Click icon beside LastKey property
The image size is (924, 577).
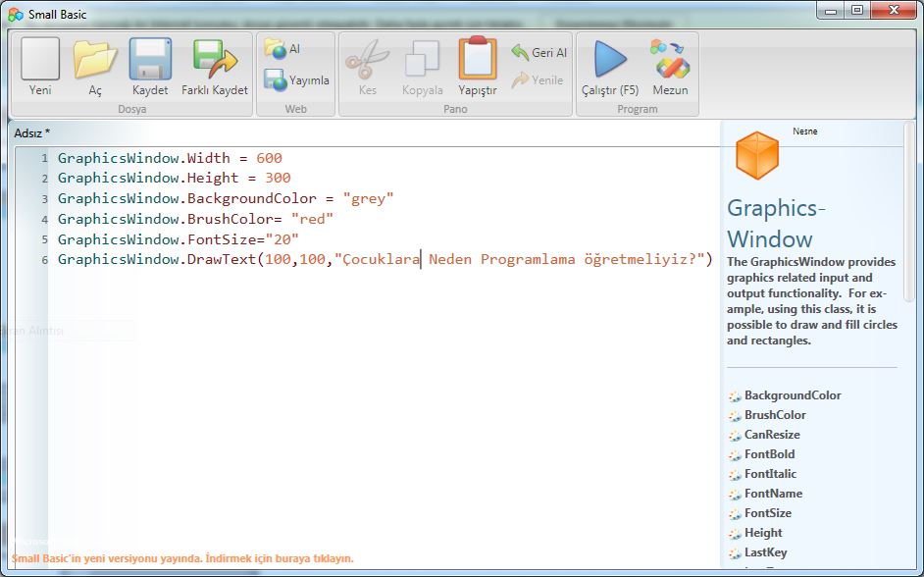click(x=735, y=553)
